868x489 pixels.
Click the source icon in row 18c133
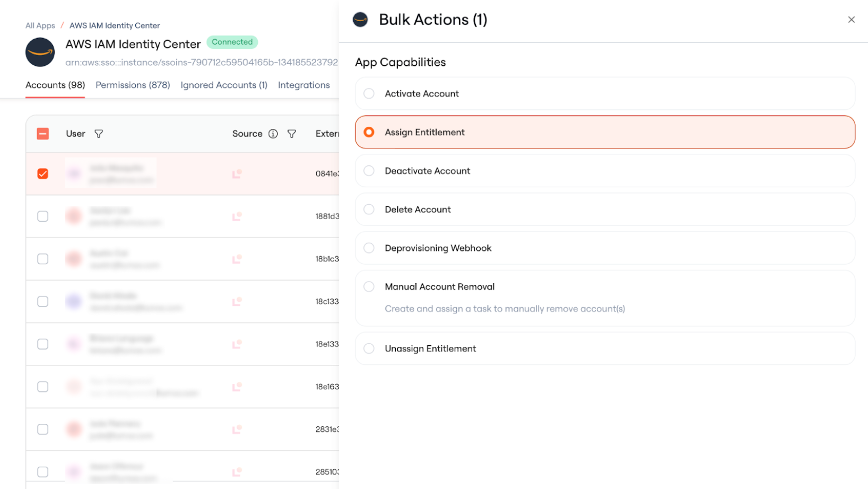pos(237,301)
